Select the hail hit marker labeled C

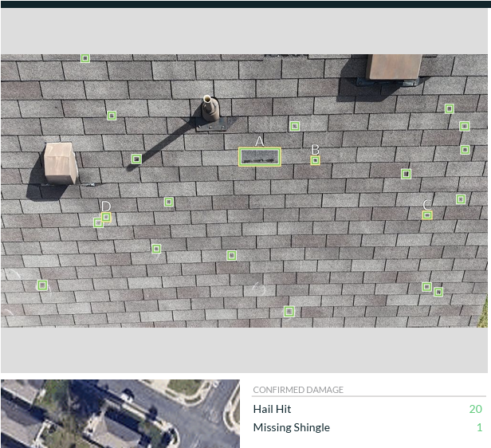click(427, 215)
